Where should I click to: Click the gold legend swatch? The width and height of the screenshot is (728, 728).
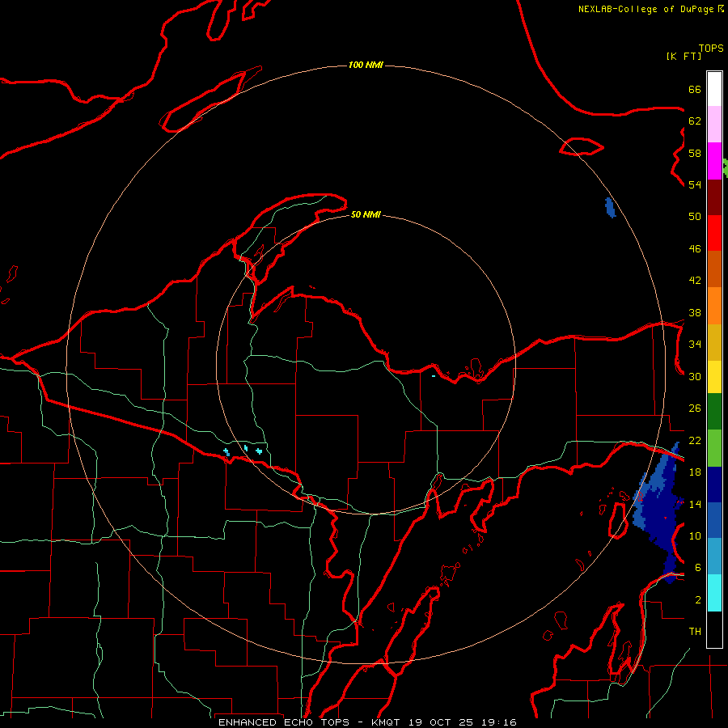click(714, 342)
